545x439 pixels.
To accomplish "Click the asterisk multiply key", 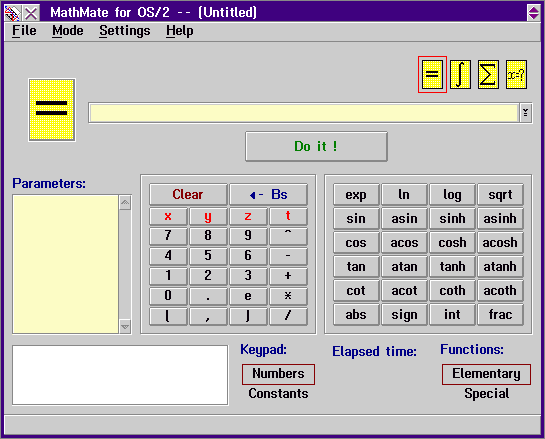I will coord(288,296).
